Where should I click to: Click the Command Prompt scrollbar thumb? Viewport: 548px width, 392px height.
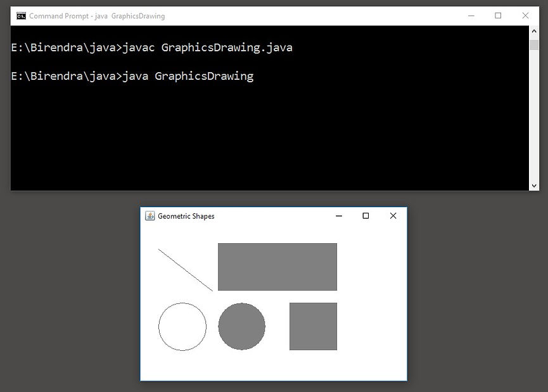click(x=534, y=45)
